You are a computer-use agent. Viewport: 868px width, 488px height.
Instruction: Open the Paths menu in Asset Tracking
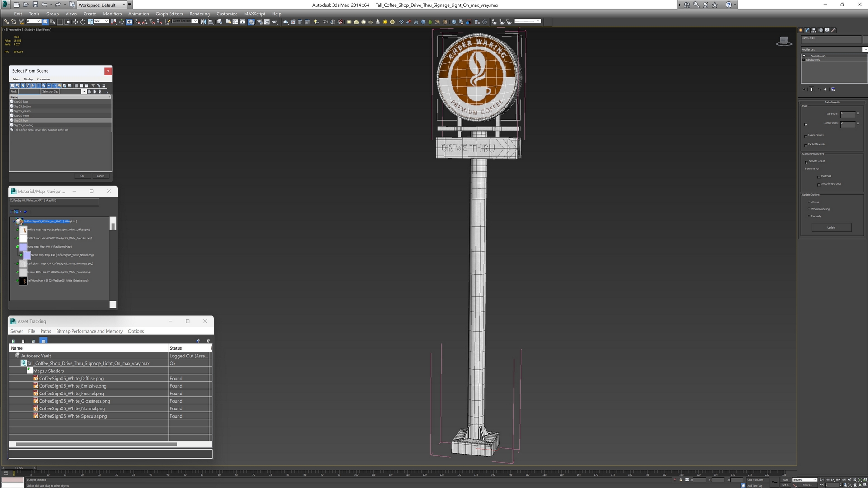pos(46,331)
